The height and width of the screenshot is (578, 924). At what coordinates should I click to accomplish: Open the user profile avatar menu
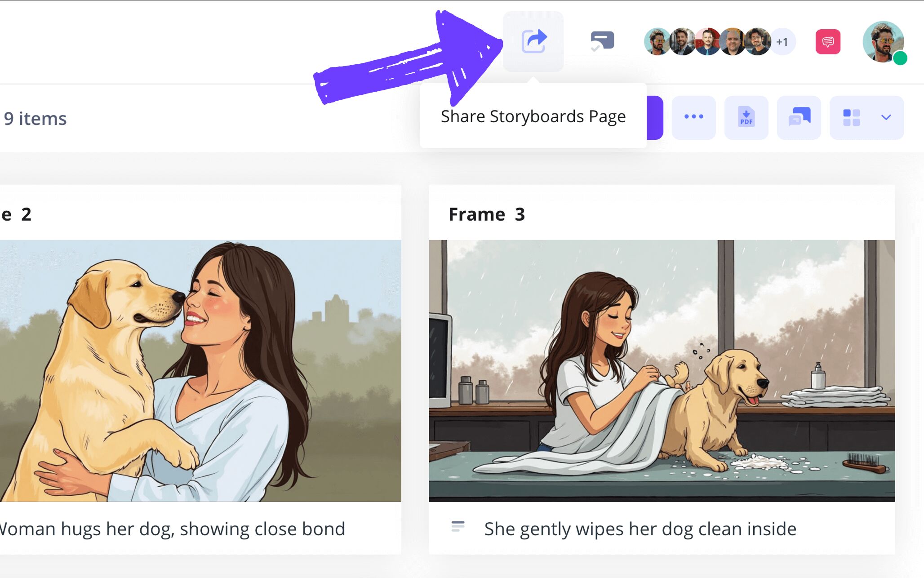(x=882, y=41)
